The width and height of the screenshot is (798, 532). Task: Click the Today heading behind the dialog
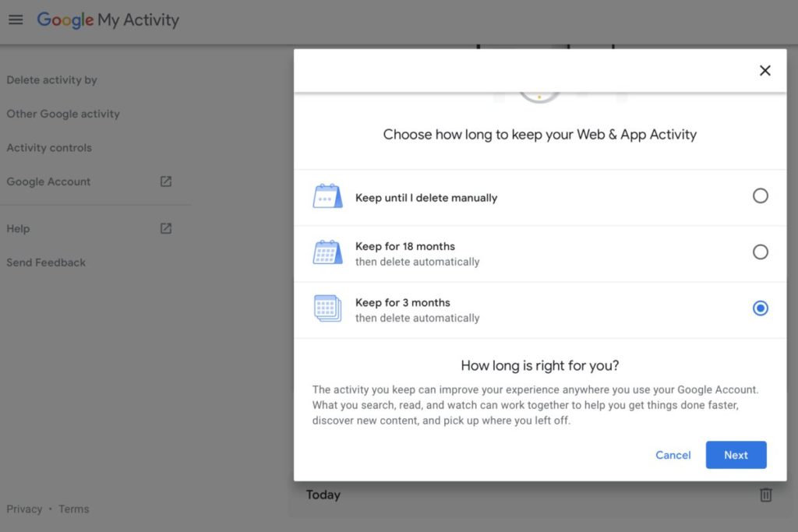pyautogui.click(x=323, y=495)
